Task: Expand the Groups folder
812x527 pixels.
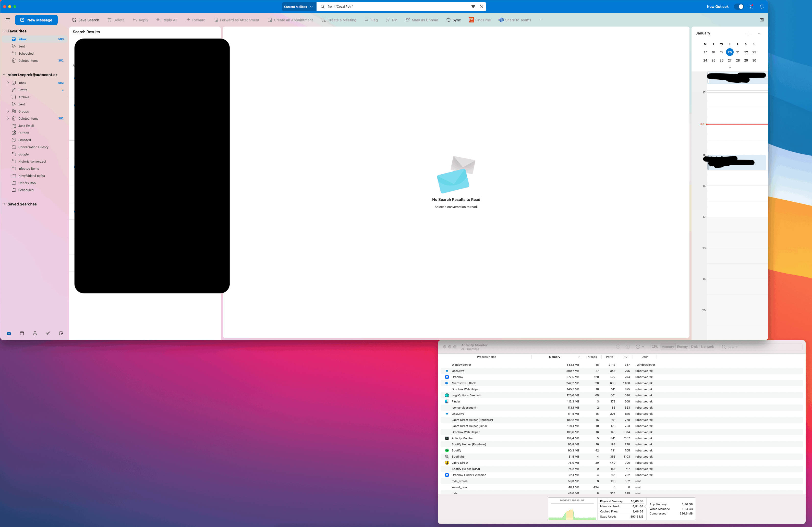Action: [x=8, y=111]
